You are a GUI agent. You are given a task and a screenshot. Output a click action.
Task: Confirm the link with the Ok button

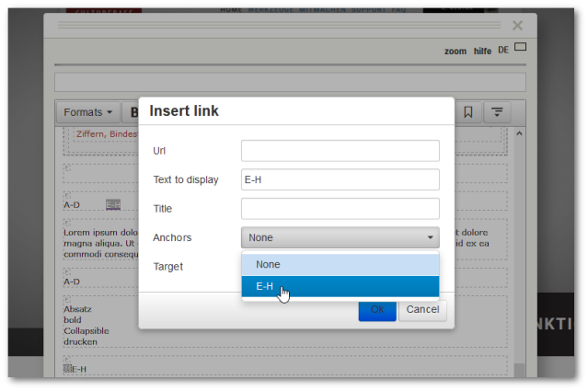coord(376,310)
